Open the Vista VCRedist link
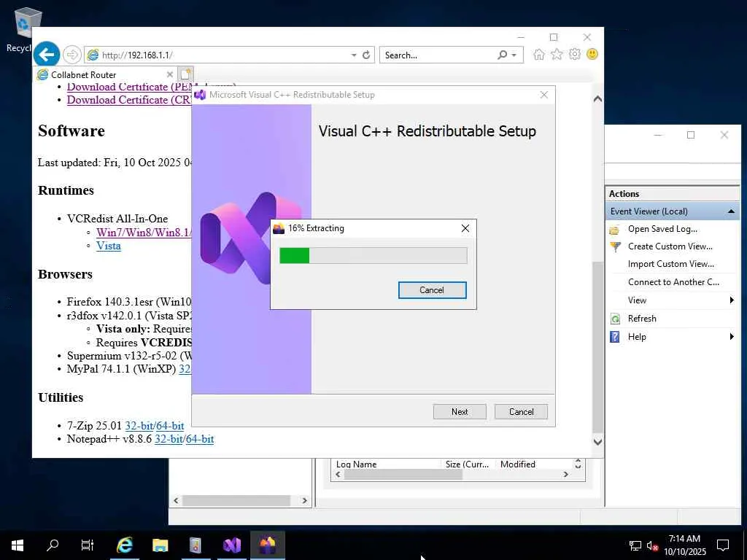Image resolution: width=747 pixels, height=560 pixels. click(109, 246)
